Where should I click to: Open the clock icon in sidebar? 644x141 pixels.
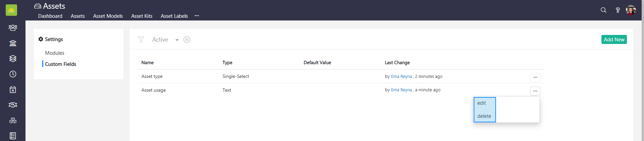pyautogui.click(x=13, y=74)
